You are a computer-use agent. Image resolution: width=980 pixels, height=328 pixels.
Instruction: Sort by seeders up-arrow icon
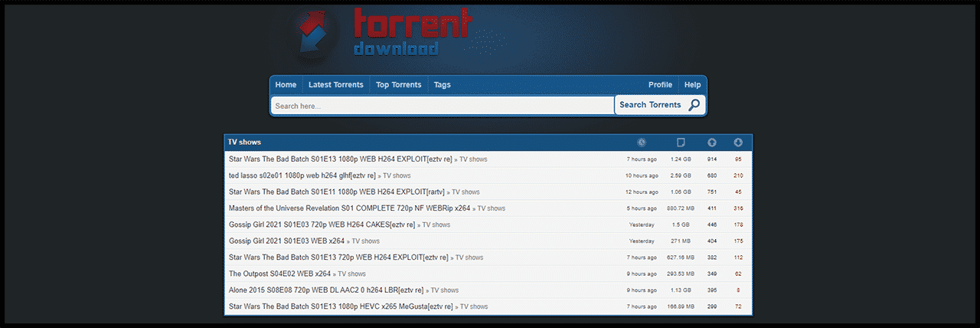[712, 143]
